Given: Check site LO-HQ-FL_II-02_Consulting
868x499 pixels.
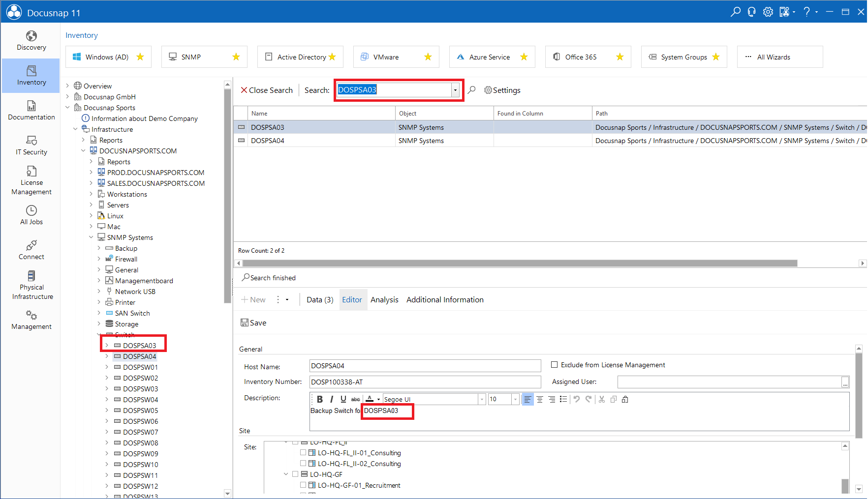Looking at the screenshot, I should (x=303, y=463).
